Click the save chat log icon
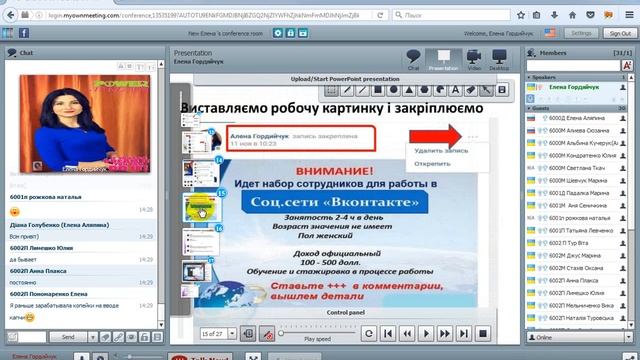Image resolution: width=640 pixels, height=360 pixels. tap(157, 337)
